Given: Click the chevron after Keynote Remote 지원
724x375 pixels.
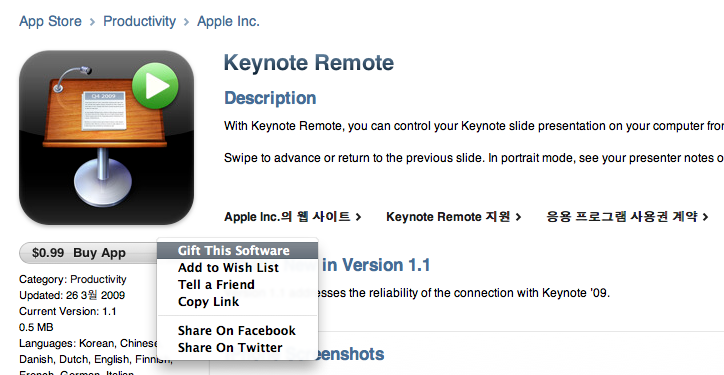Looking at the screenshot, I should pos(518,217).
